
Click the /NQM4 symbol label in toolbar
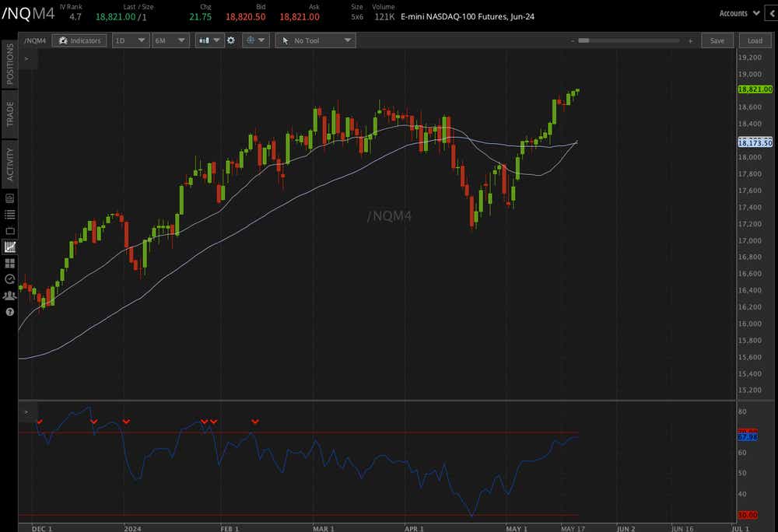(x=35, y=40)
